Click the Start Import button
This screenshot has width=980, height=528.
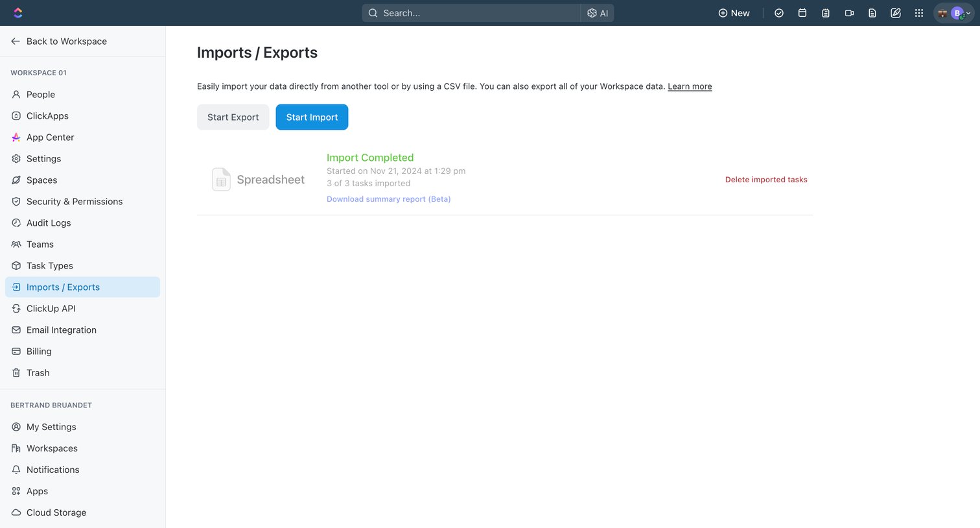point(312,117)
